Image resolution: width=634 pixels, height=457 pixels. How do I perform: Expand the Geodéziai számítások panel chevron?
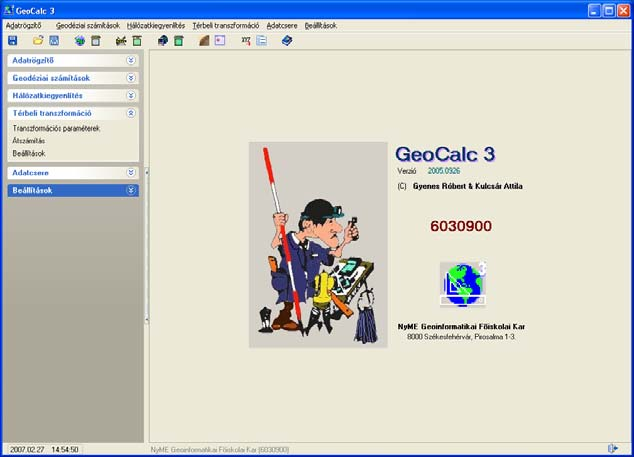click(x=131, y=78)
